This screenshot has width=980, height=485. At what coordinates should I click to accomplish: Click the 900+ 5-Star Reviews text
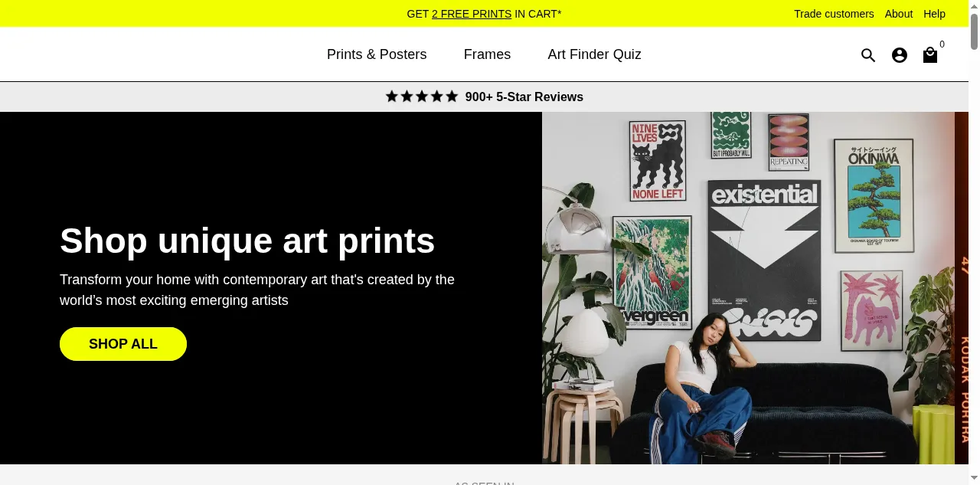tap(524, 97)
